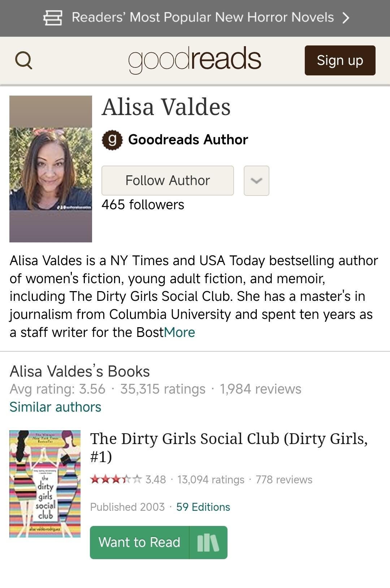This screenshot has height=588, width=390.
Task: Open Alisa Valdes's Books heading
Action: tap(79, 371)
